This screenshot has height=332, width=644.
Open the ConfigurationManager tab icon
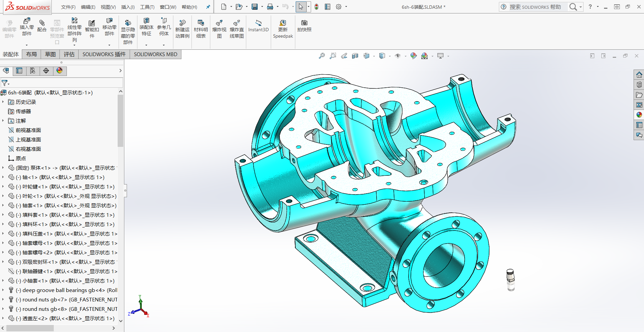click(33, 71)
